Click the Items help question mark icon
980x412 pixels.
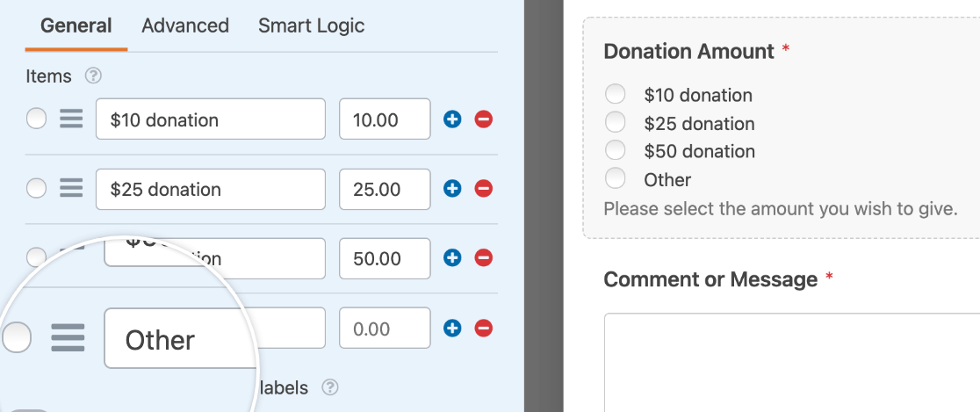click(x=93, y=76)
